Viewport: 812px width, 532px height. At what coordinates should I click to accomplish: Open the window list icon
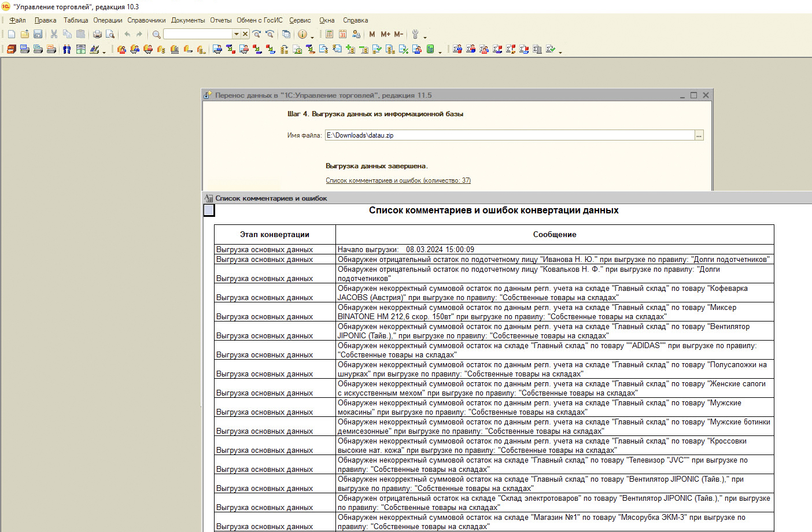pos(286,34)
